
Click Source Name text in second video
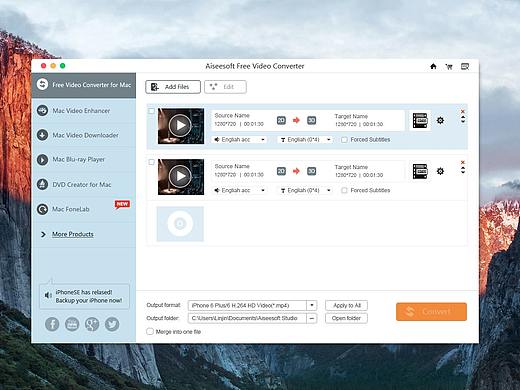[x=232, y=166]
